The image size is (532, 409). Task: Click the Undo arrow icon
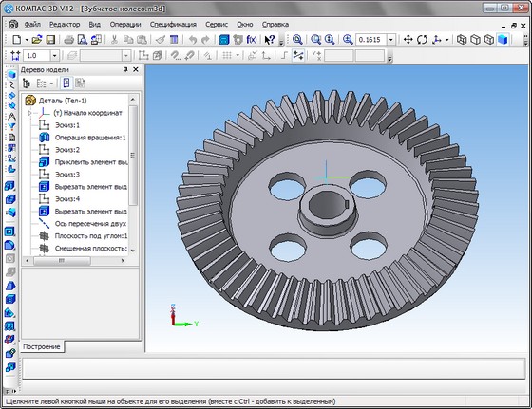click(x=193, y=40)
